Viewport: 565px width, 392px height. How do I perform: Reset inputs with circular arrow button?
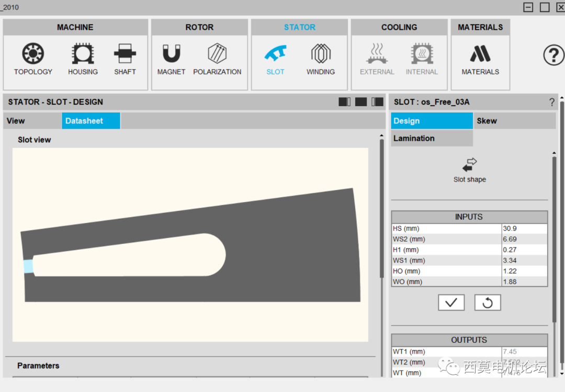(x=488, y=302)
